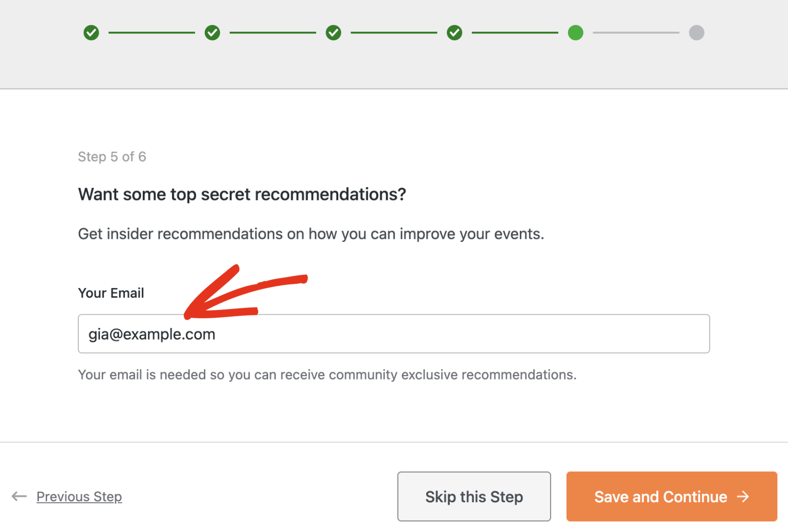
Task: Click the Step 5 of 6 text
Action: (x=112, y=157)
